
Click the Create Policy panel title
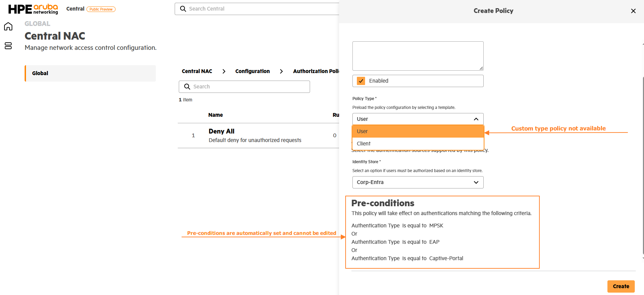pos(493,11)
